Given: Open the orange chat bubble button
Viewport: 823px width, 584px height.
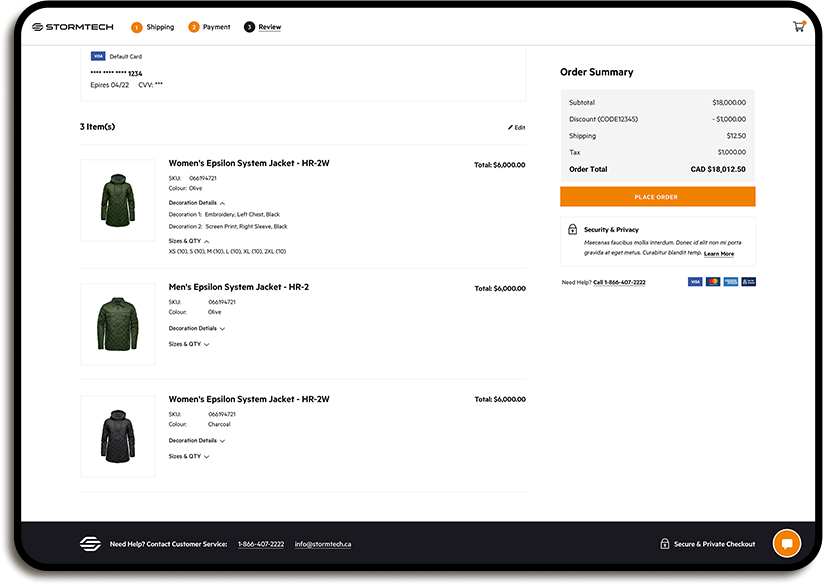Looking at the screenshot, I should coord(787,543).
